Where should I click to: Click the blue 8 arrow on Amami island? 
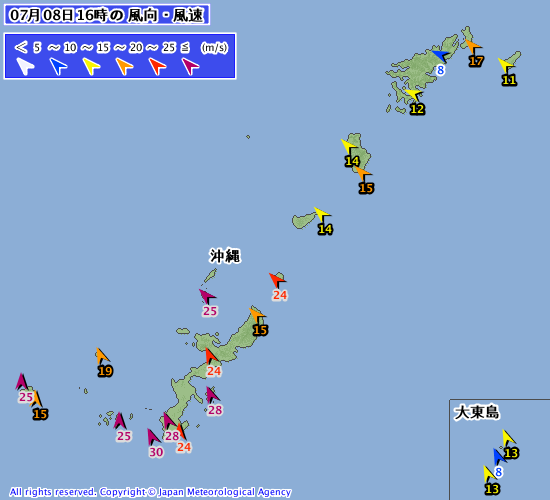(x=440, y=56)
